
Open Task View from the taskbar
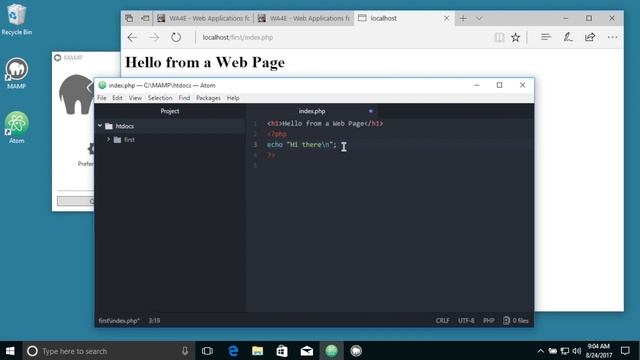tap(207, 351)
